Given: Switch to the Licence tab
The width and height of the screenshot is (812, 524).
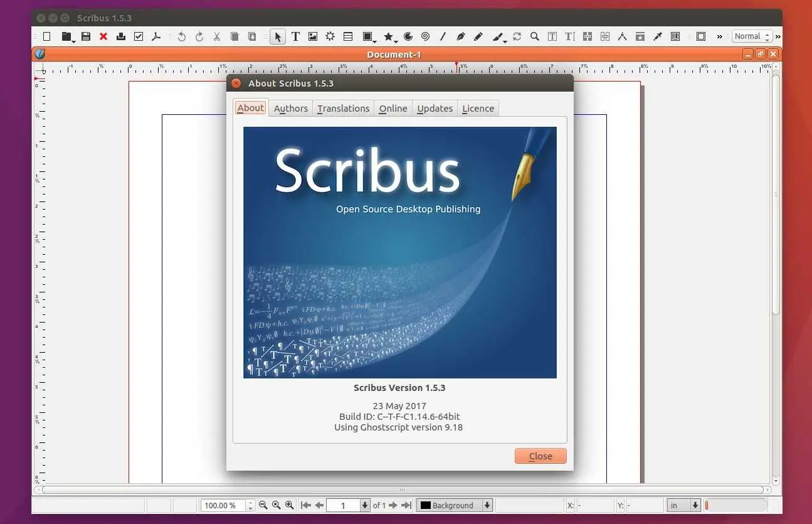Looking at the screenshot, I should (478, 109).
